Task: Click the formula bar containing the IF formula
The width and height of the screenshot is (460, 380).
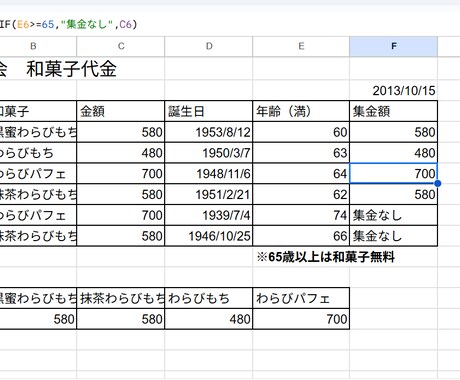Action: pyautogui.click(x=230, y=24)
